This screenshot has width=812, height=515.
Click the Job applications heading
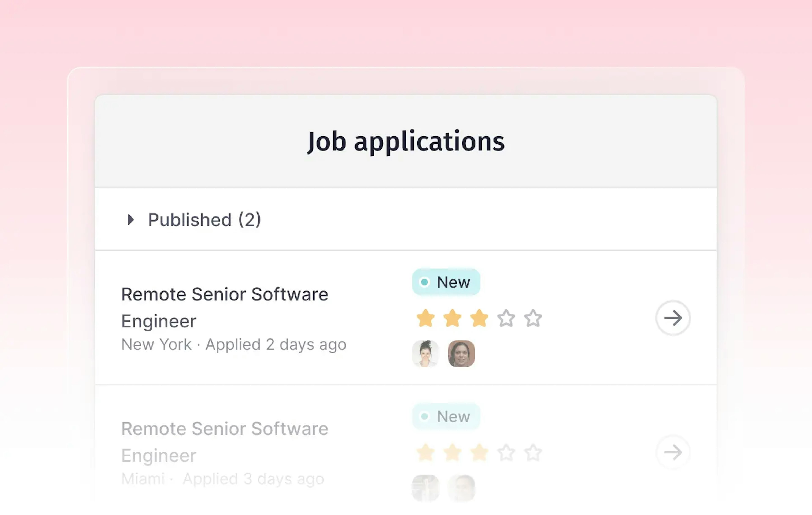coord(406,141)
